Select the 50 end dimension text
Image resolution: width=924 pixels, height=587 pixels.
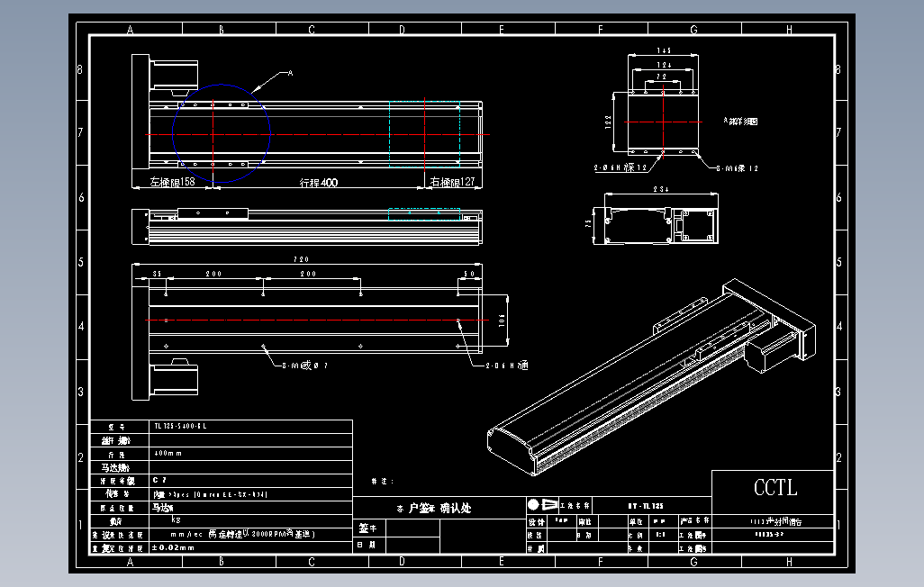click(x=469, y=274)
